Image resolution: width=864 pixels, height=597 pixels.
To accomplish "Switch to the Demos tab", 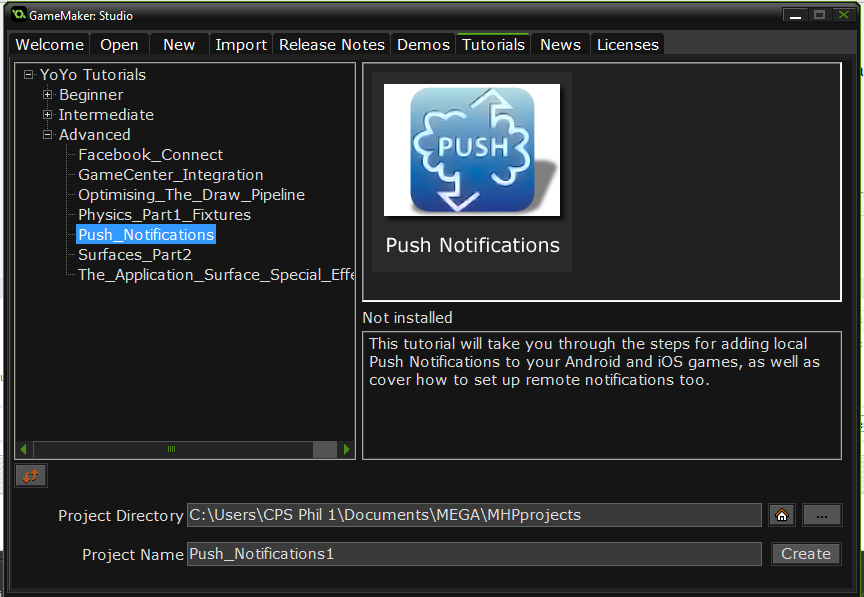I will pos(423,45).
